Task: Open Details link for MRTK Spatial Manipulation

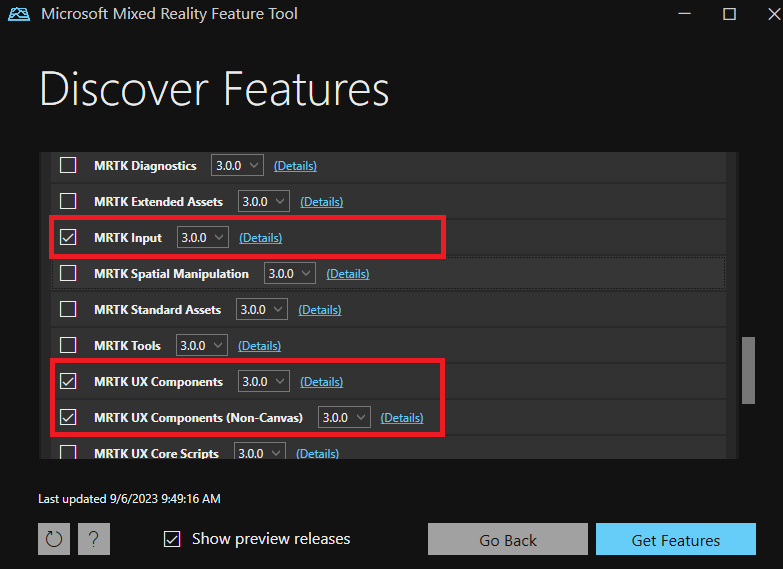Action: pos(348,274)
